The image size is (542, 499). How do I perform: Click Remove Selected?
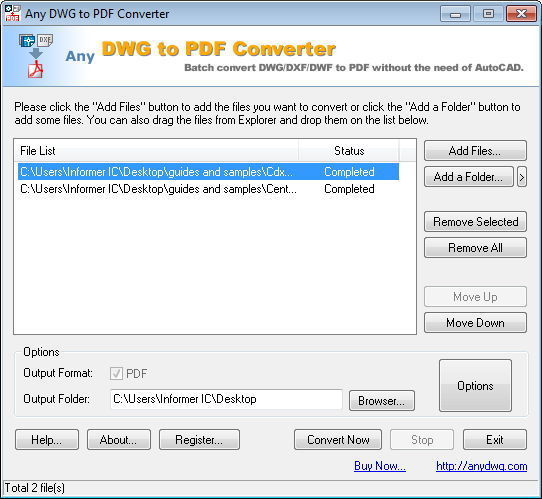click(475, 222)
